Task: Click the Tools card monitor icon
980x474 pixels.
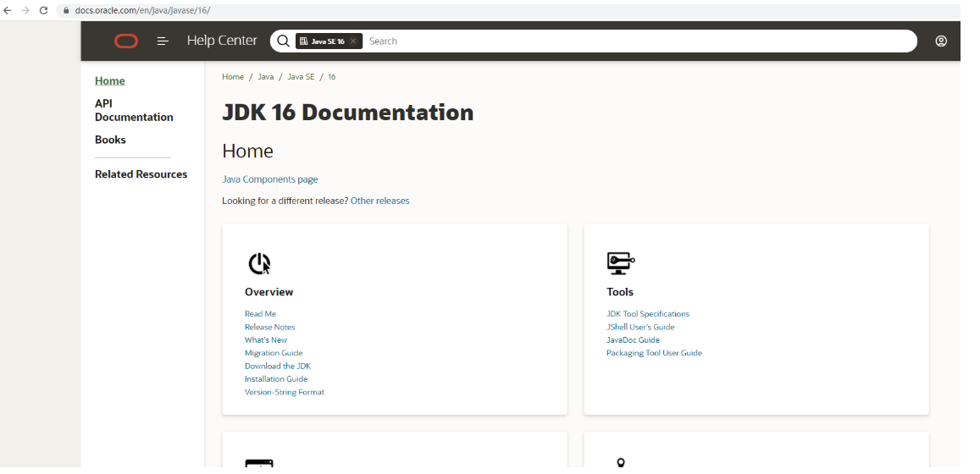Action: (621, 263)
